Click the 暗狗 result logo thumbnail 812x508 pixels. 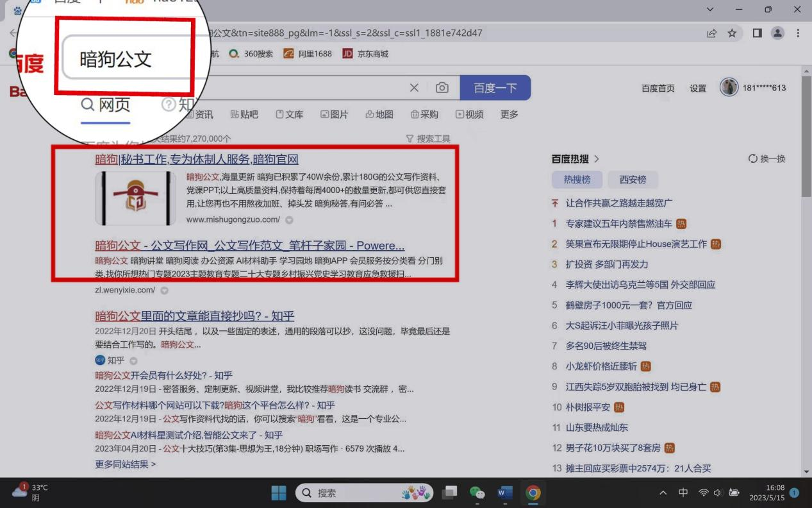coord(135,198)
